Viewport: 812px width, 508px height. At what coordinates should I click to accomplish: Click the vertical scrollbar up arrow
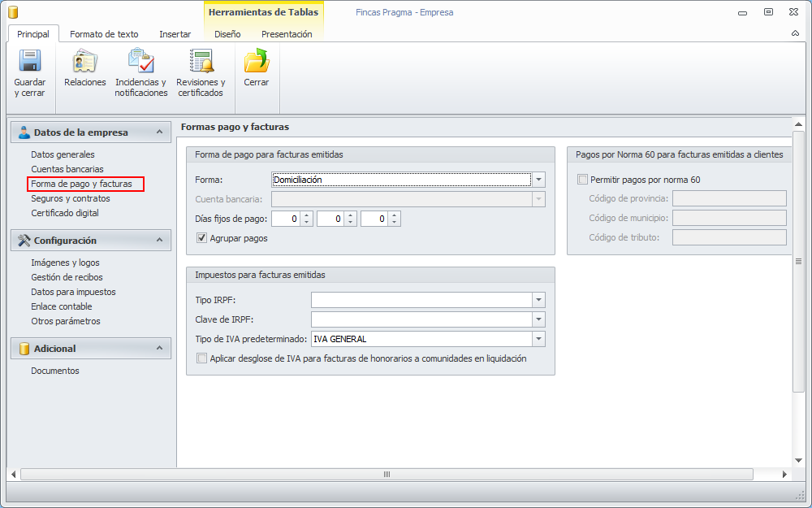(x=798, y=124)
